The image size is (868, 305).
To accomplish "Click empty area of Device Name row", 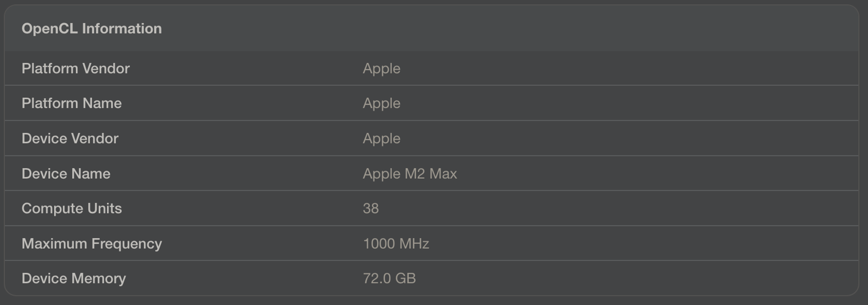I will click(651, 174).
